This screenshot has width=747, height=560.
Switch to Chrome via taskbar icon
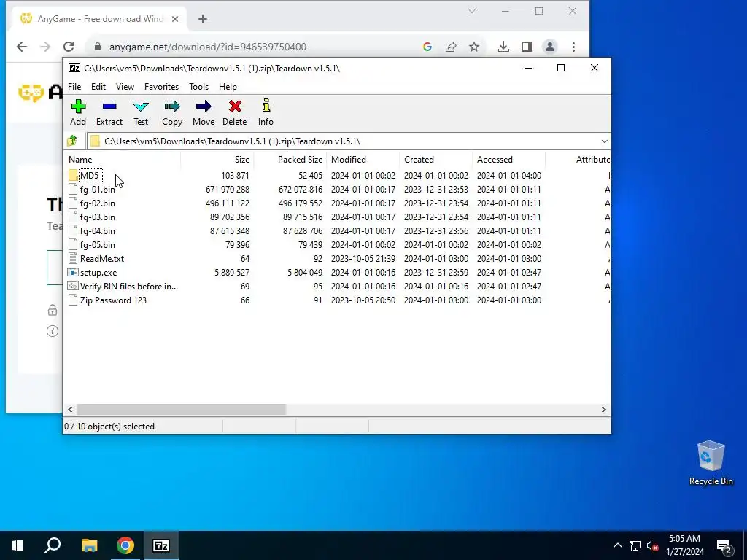click(125, 545)
